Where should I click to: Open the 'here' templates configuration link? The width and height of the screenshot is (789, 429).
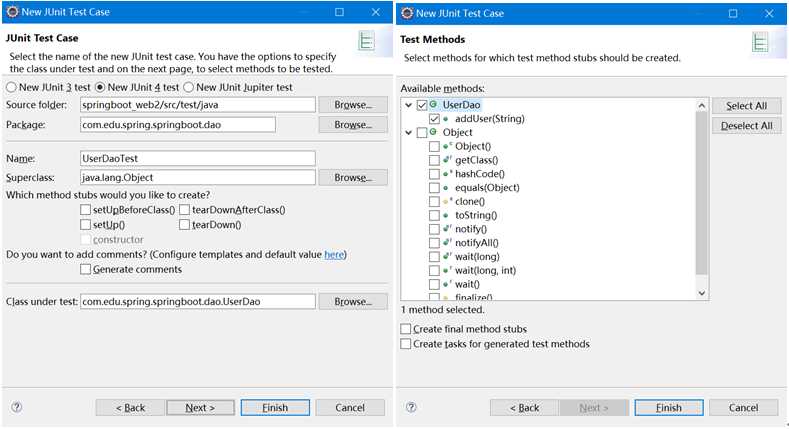334,254
